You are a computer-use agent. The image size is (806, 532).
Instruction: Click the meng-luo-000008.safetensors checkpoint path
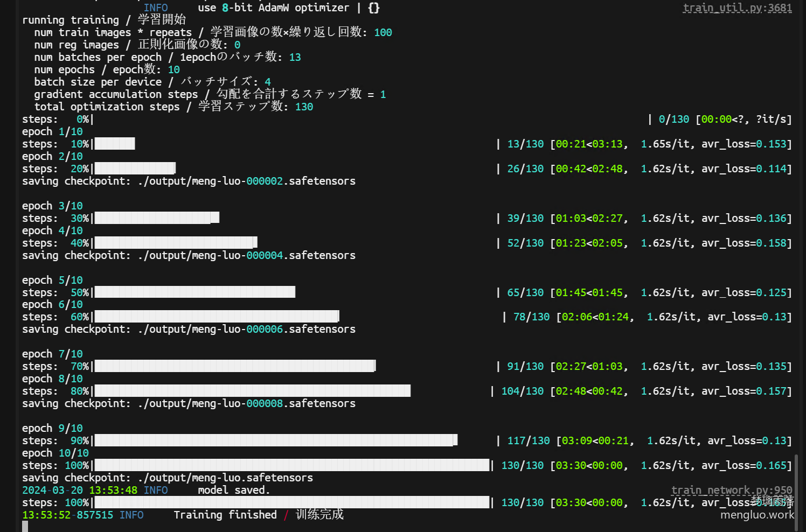point(247,403)
